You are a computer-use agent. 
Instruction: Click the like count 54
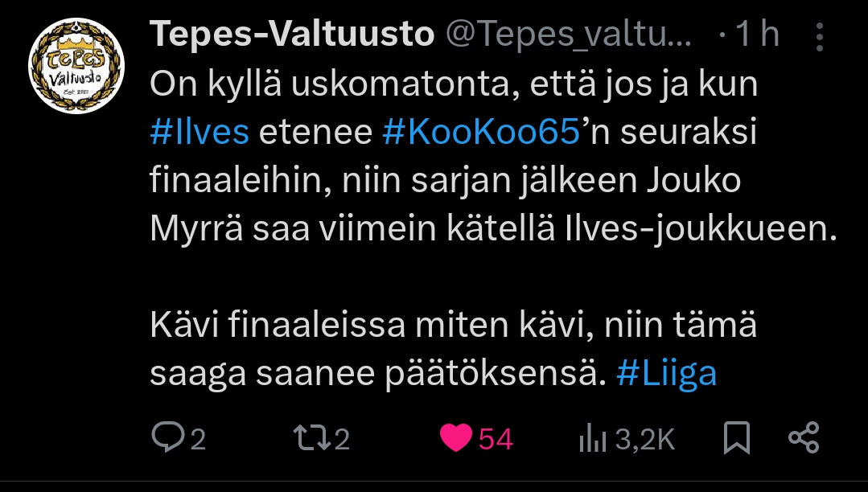click(496, 439)
